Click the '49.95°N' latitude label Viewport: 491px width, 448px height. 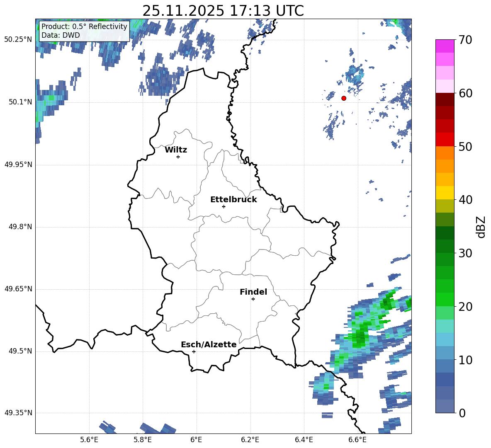coord(18,165)
